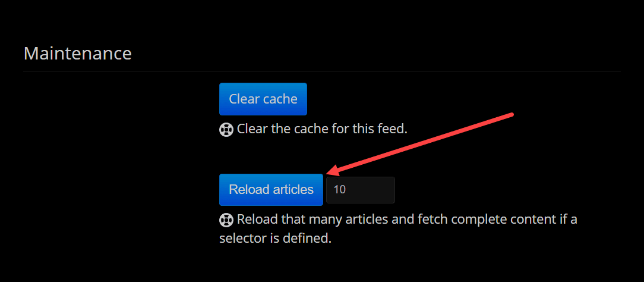
Task: Focus the article count field showing 10
Action: pyautogui.click(x=360, y=190)
